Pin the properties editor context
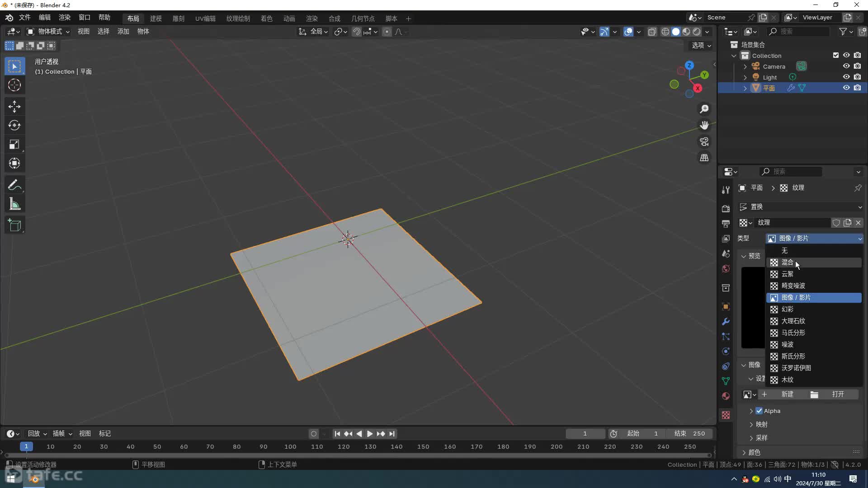Screen dimensions: 868x488 coord(858,188)
